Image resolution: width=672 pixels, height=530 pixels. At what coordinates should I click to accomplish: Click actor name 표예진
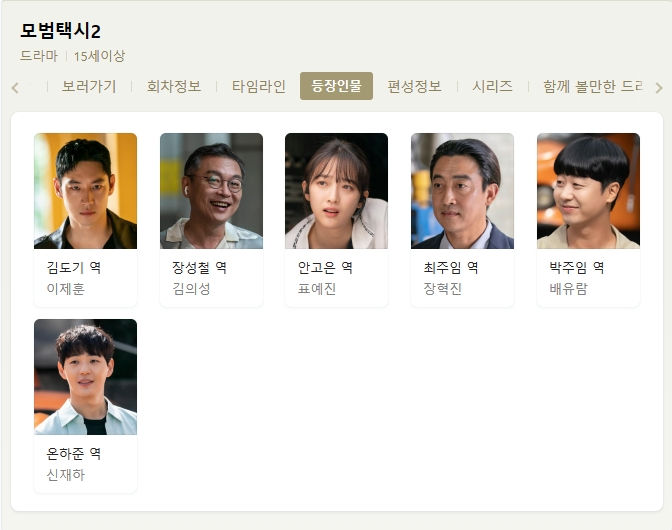point(317,289)
